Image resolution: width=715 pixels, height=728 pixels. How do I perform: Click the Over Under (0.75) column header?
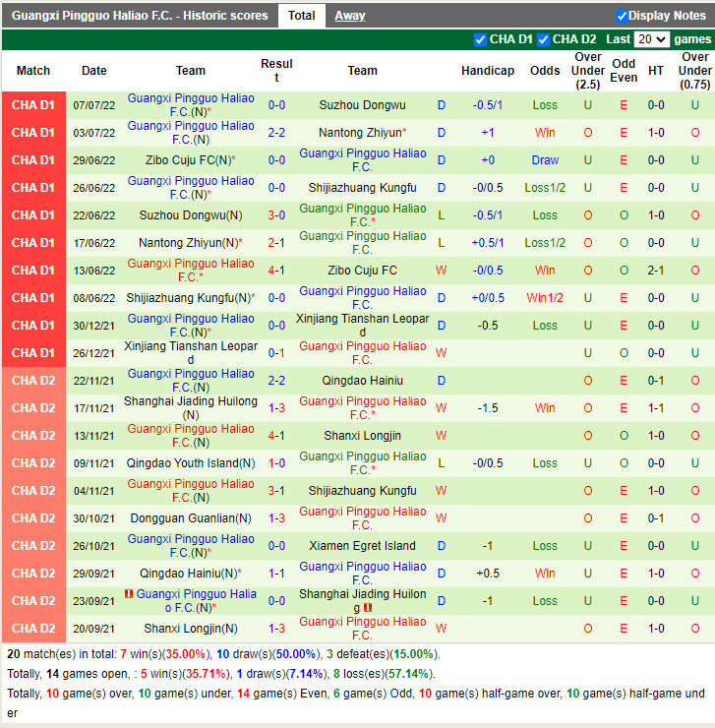[x=695, y=71]
